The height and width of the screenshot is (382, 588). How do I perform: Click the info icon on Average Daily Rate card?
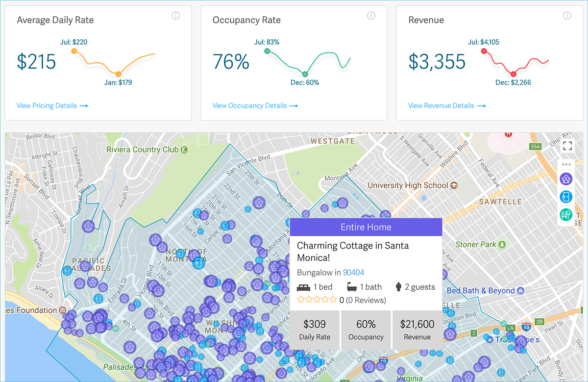pyautogui.click(x=176, y=15)
